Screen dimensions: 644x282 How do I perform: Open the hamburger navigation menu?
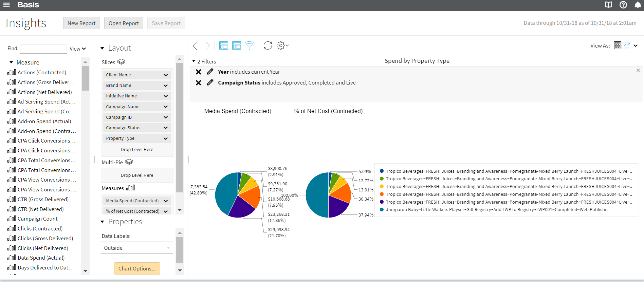[6, 5]
